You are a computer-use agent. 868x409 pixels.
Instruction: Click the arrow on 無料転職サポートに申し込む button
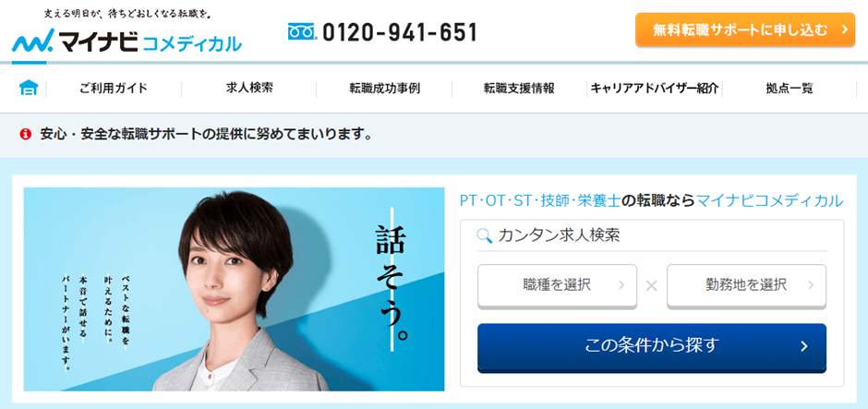coord(844,30)
